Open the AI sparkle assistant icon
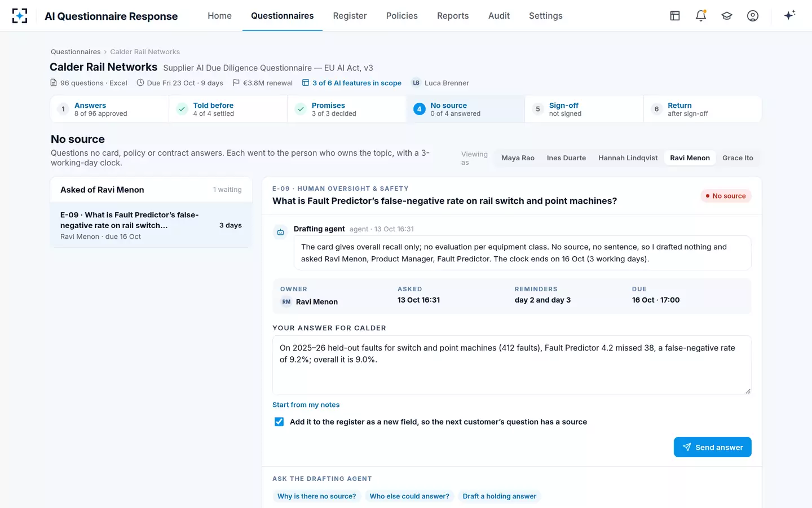The height and width of the screenshot is (508, 812). [789, 15]
